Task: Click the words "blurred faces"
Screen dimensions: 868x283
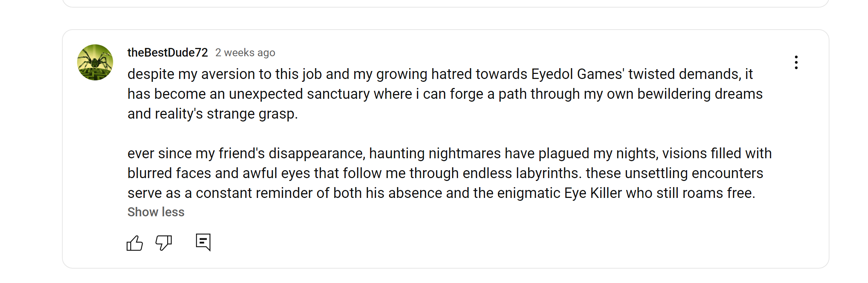Action: pyautogui.click(x=169, y=173)
